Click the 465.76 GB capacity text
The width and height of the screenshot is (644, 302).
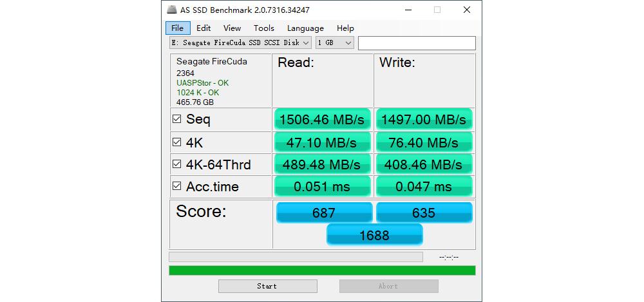coord(195,102)
